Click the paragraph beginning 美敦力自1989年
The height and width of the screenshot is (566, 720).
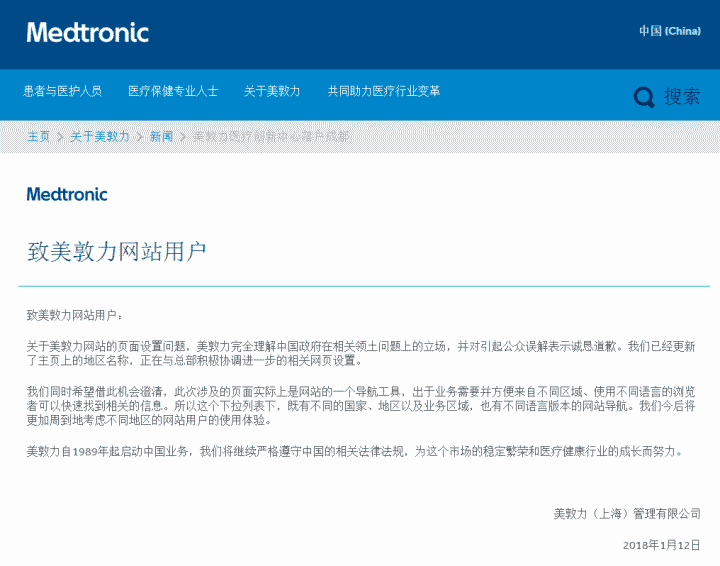pyautogui.click(x=354, y=452)
